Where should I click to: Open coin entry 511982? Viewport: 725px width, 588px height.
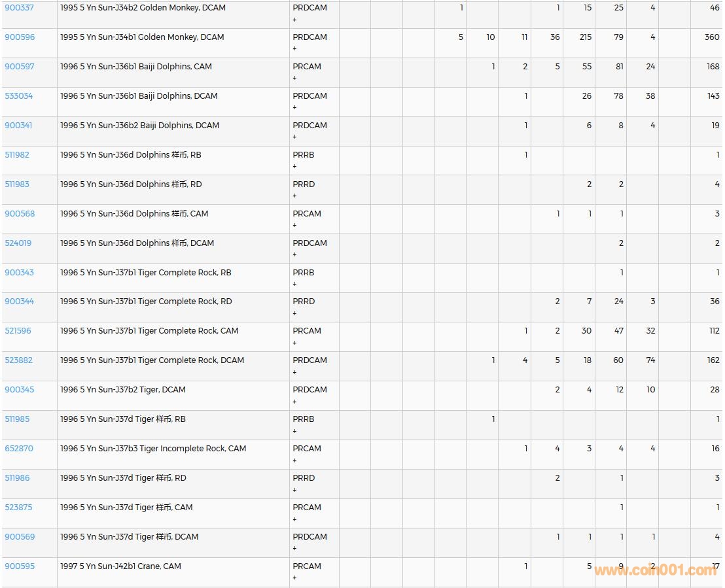pyautogui.click(x=17, y=155)
